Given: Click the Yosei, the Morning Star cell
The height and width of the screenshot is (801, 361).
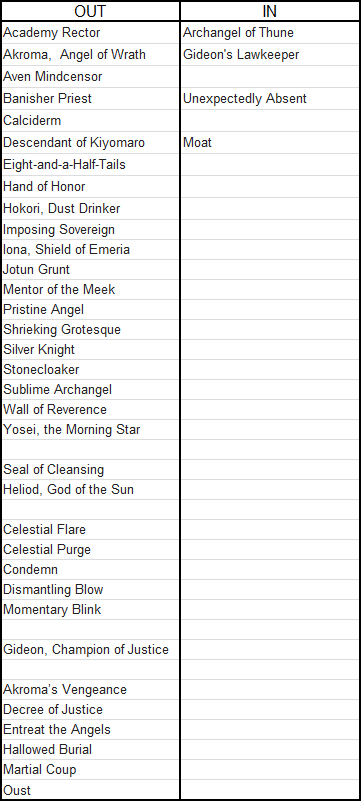Looking at the screenshot, I should [90, 430].
